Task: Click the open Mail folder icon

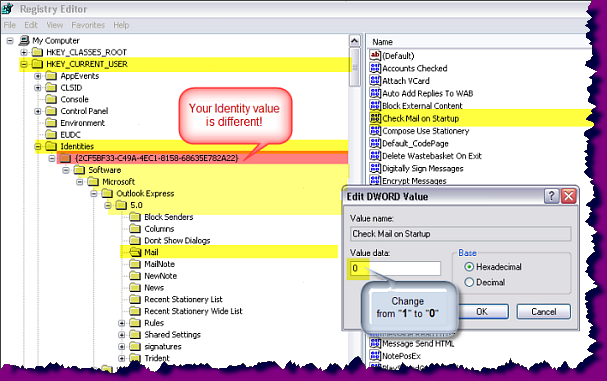Action: click(135, 252)
